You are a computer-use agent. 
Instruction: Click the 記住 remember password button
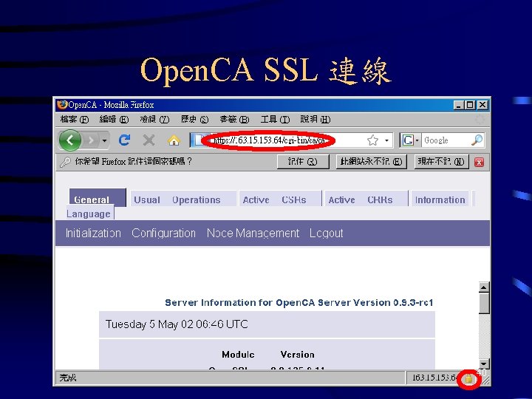pyautogui.click(x=303, y=162)
